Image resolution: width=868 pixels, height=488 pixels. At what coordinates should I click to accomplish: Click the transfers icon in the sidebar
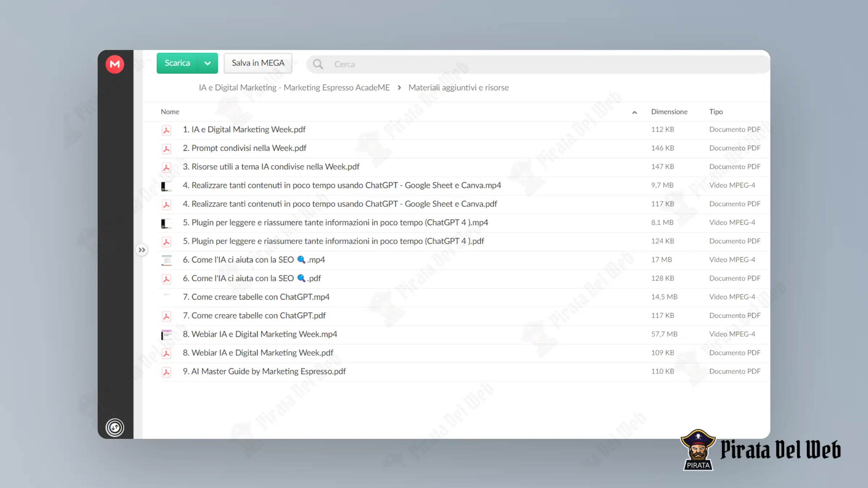click(115, 427)
